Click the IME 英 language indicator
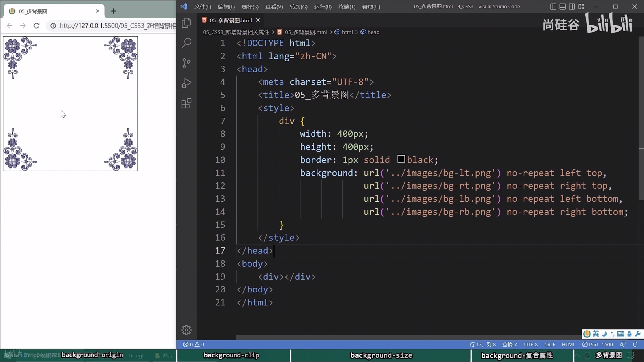Viewport: 644px width, 362px height. click(x=596, y=334)
